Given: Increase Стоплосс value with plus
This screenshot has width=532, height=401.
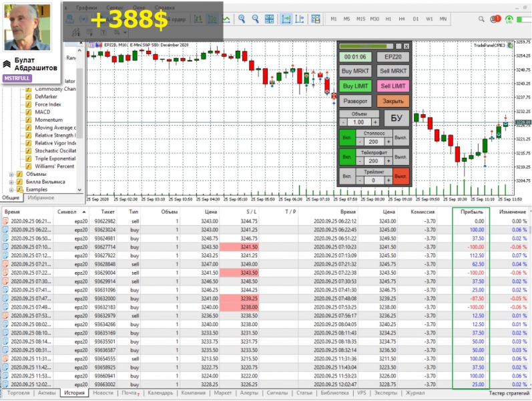Looking at the screenshot, I should 388,142.
